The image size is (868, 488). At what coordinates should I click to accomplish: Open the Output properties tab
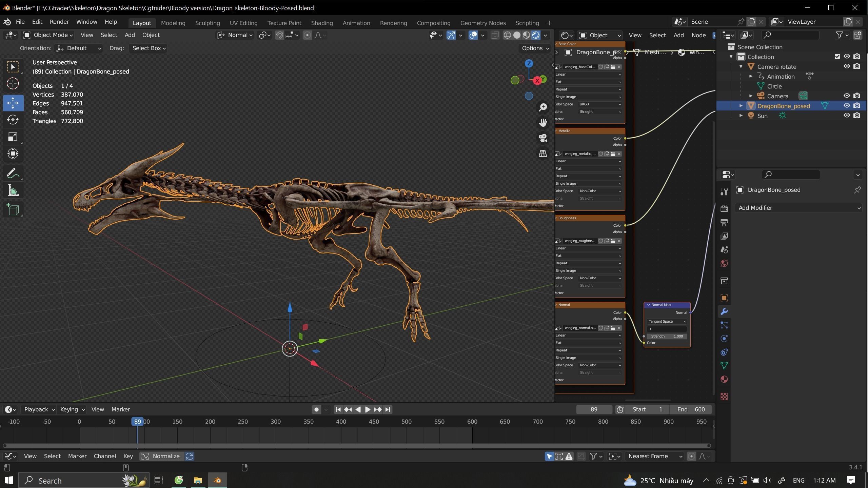click(724, 223)
